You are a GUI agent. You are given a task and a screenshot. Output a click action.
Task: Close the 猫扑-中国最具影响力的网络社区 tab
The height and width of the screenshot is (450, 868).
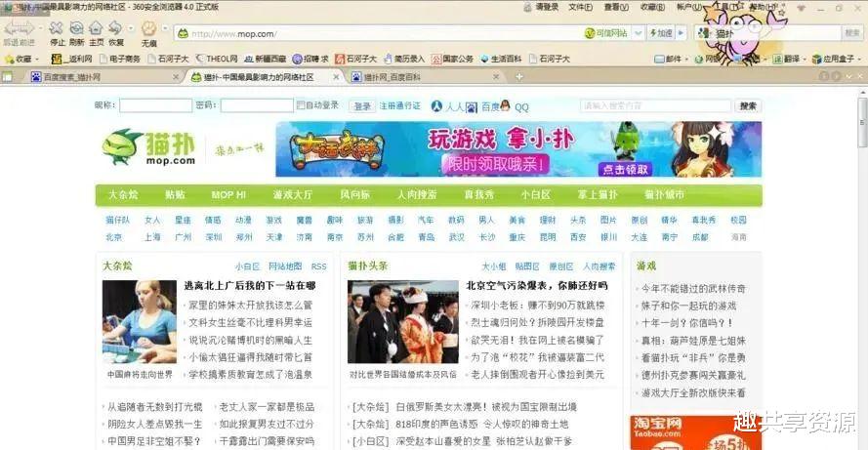336,77
